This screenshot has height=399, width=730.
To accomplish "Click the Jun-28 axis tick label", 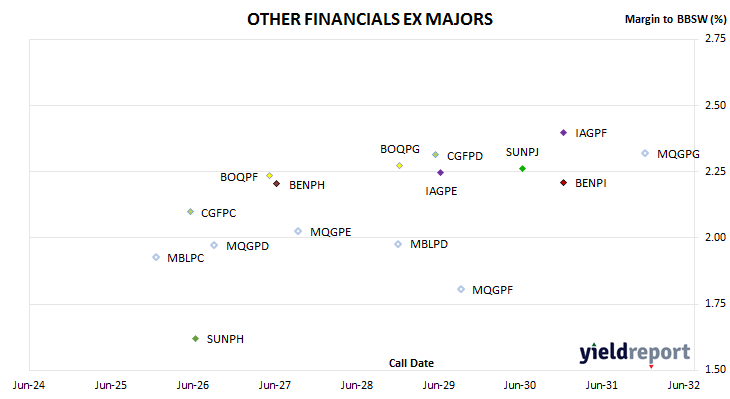I will (357, 385).
